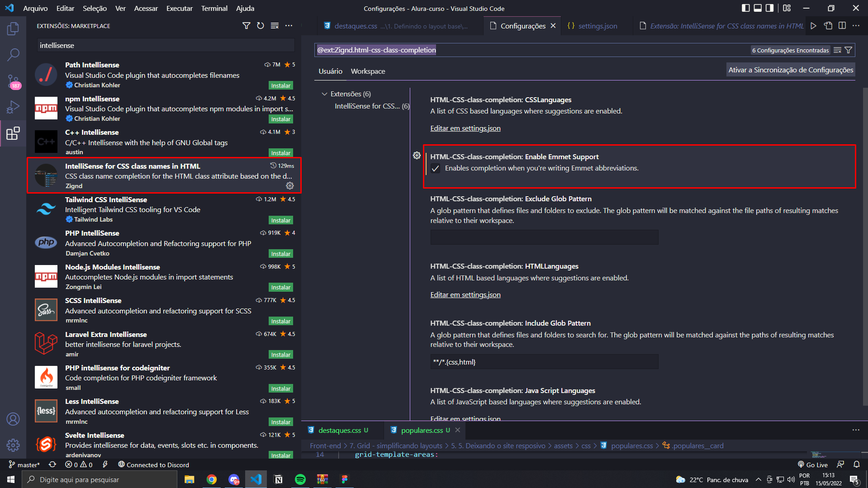Install the Path Intellisense extension
The width and height of the screenshot is (868, 488).
(281, 85)
